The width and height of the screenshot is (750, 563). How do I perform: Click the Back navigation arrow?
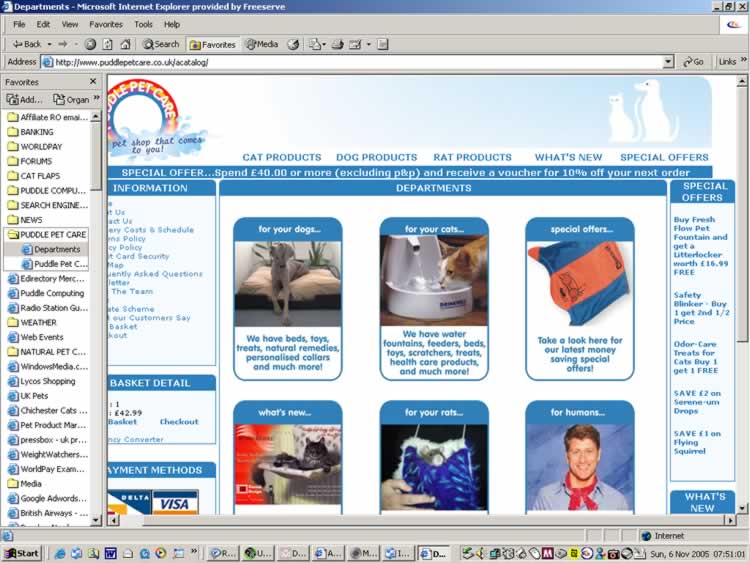pos(27,44)
